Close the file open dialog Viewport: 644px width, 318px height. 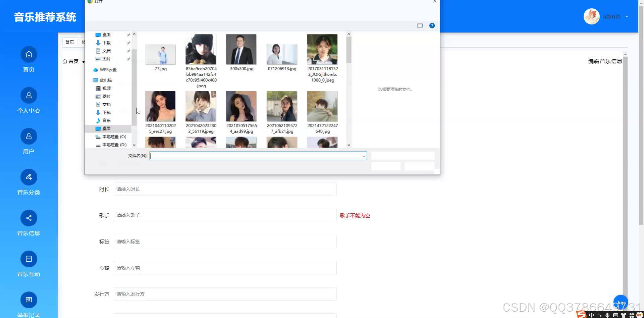point(435,1)
